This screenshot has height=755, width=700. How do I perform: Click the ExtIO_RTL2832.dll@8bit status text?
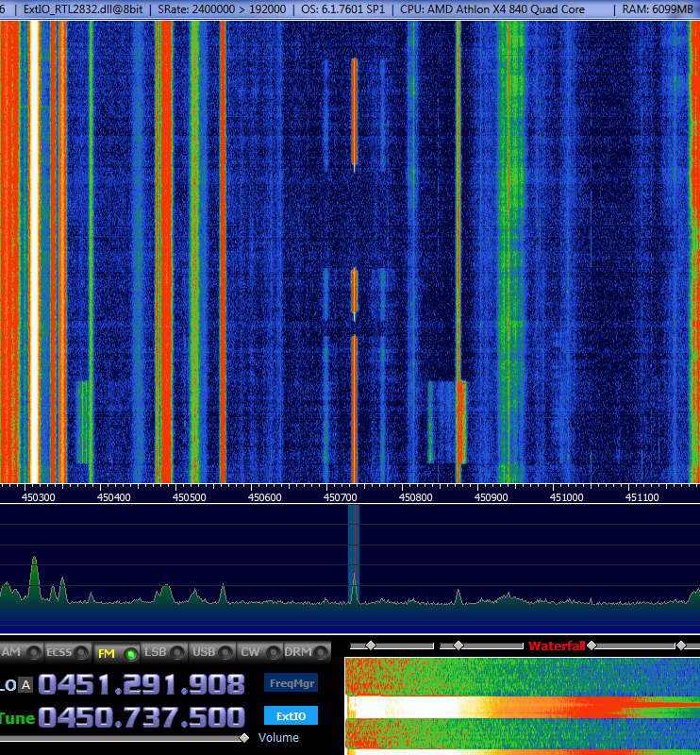point(83,9)
